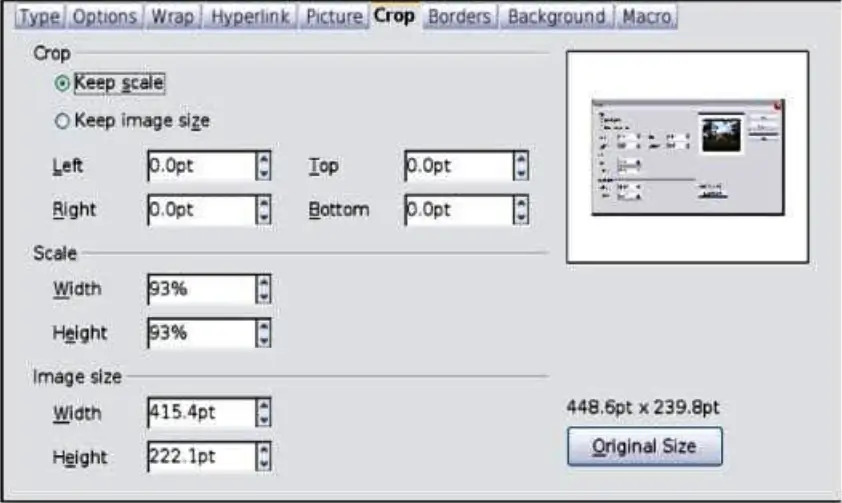This screenshot has height=503, width=842.
Task: Decrease the Bottom crop spinner value
Action: tap(521, 217)
